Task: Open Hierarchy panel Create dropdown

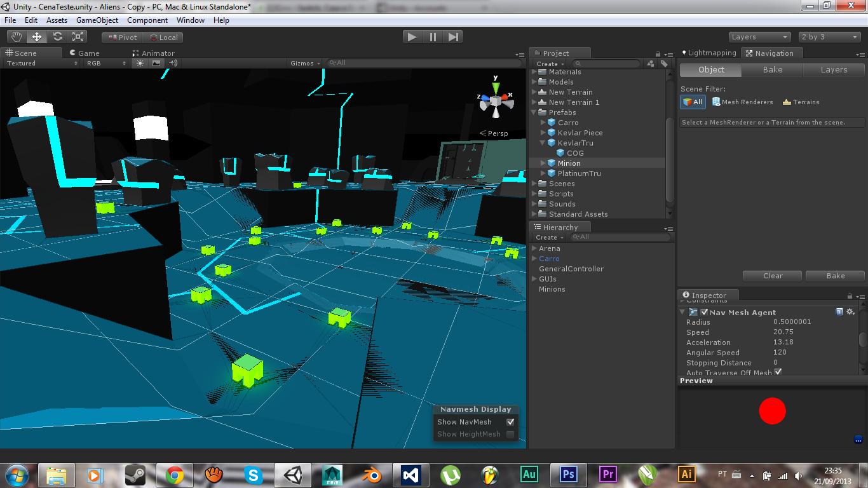Action: point(549,237)
